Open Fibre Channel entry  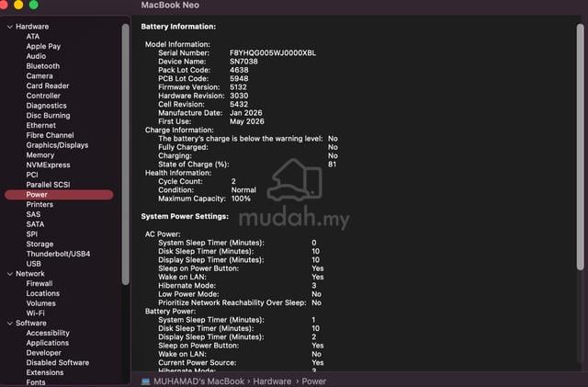(50, 135)
